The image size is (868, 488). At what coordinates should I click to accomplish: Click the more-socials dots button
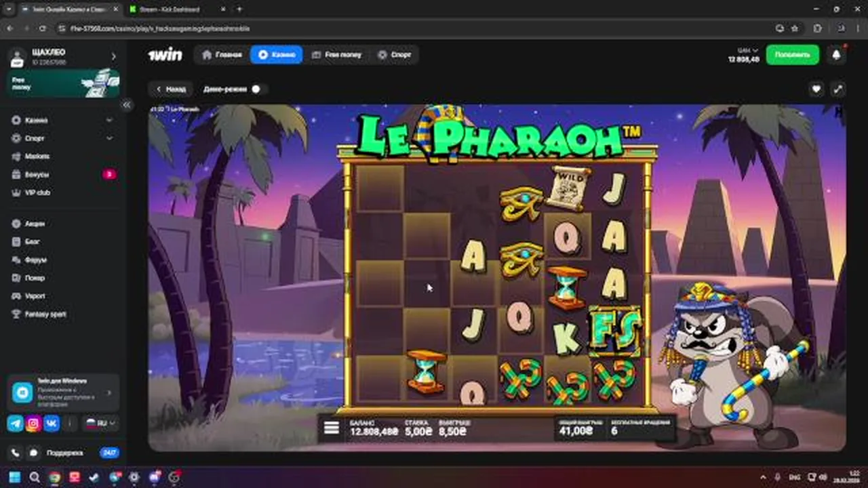click(x=71, y=423)
